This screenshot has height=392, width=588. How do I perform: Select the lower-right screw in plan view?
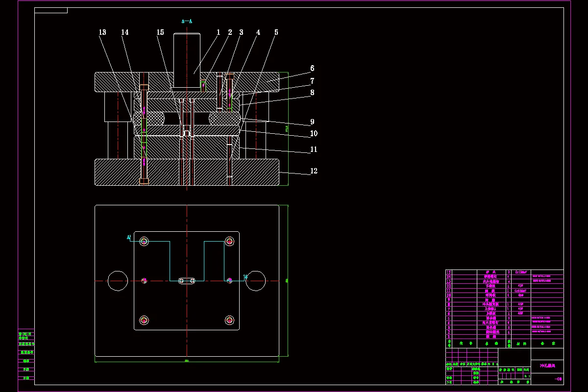(x=229, y=320)
